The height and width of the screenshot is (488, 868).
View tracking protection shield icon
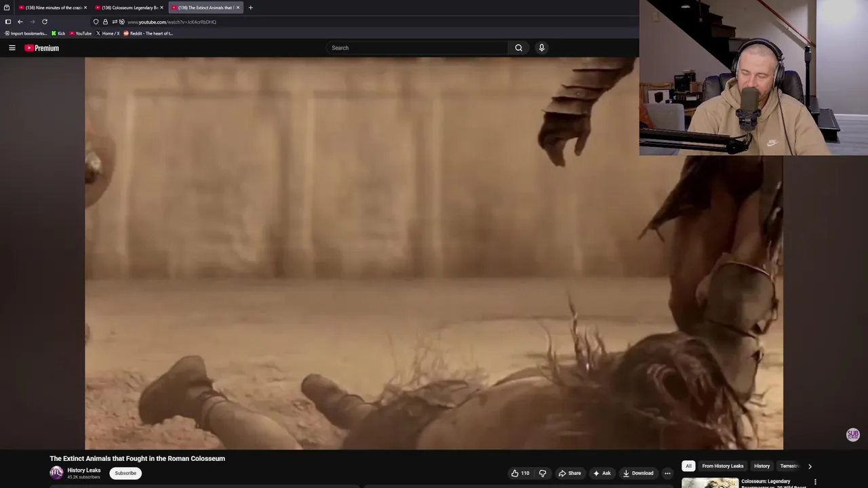pyautogui.click(x=96, y=22)
